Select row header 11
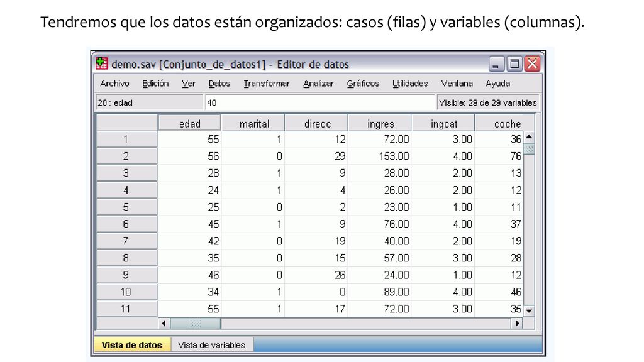 tap(126, 309)
